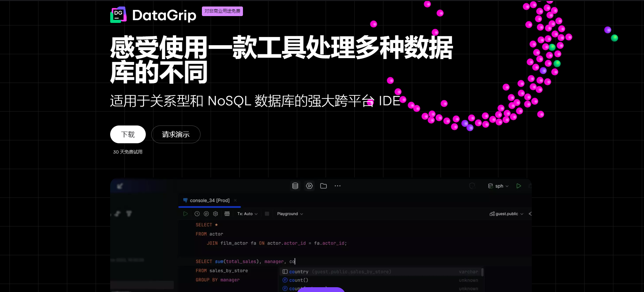Click the table view icon in console toolbar
Screen dimensions: 644x292
227,214
